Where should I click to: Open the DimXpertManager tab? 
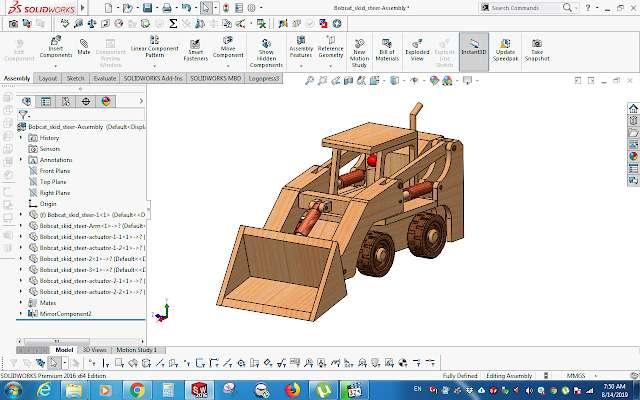pyautogui.click(x=86, y=101)
